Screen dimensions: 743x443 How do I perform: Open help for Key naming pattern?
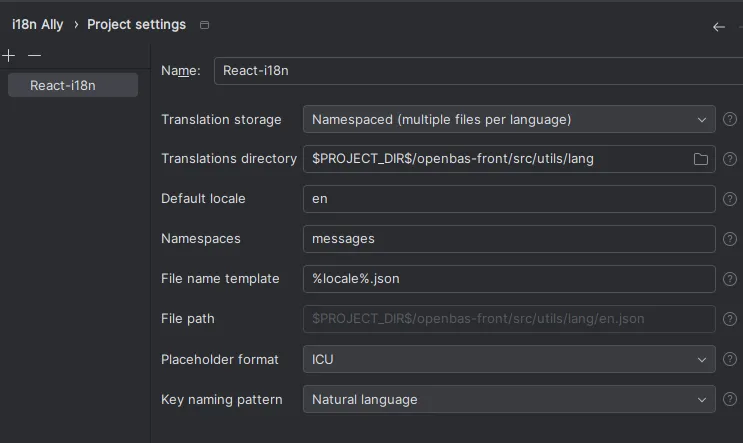[x=730, y=399]
